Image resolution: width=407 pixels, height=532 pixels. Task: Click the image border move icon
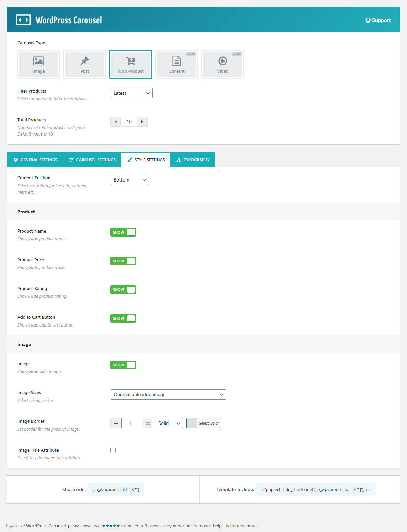pos(116,423)
